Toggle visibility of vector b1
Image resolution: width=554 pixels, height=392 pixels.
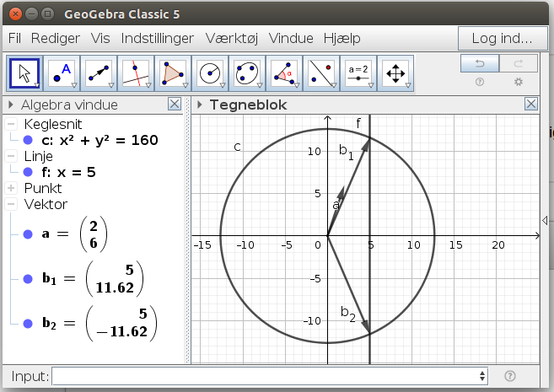tap(28, 279)
